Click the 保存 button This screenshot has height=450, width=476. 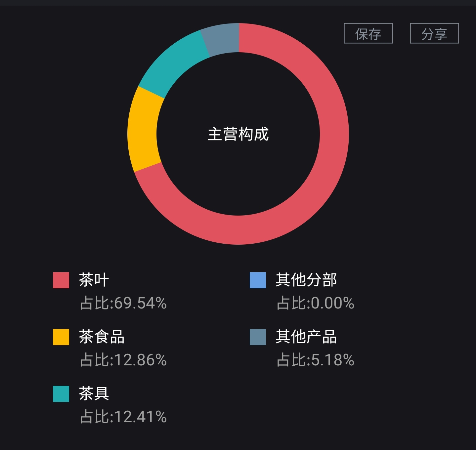368,33
